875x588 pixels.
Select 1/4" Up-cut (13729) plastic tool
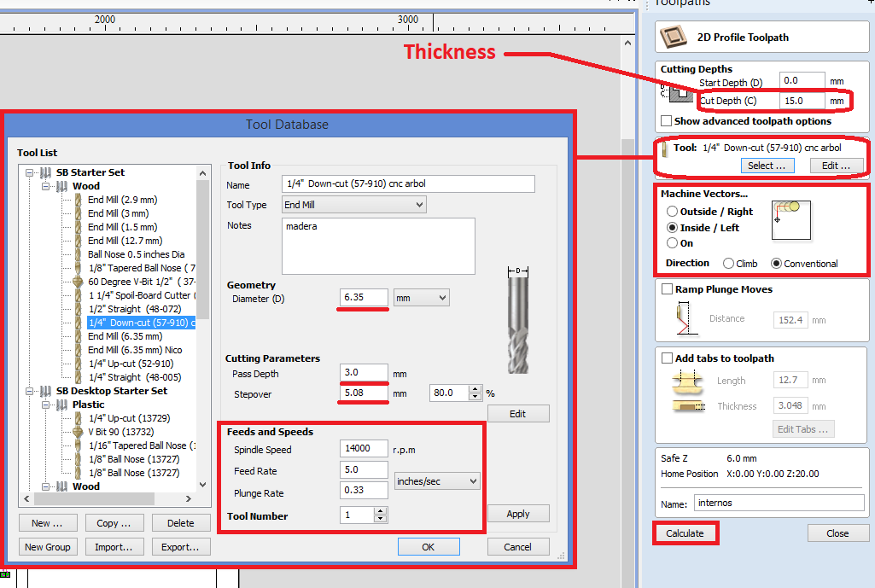click(x=130, y=418)
